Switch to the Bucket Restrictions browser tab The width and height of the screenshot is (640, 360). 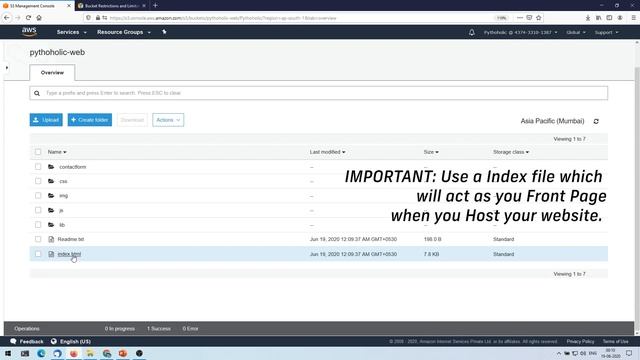(x=111, y=6)
